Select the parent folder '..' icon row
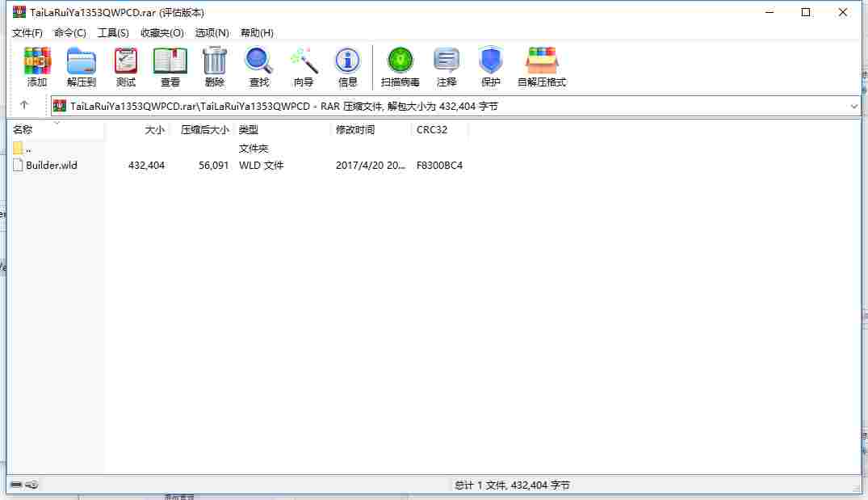 click(x=18, y=148)
